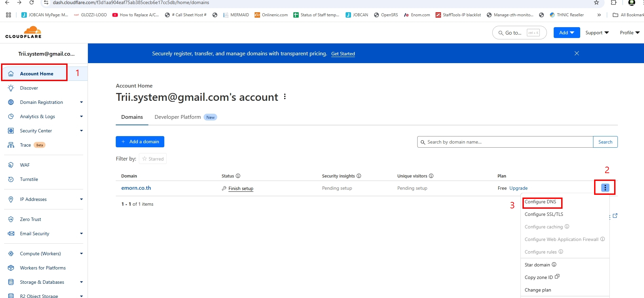Image resolution: width=644 pixels, height=298 pixels.
Task: Follow the Get Started link
Action: [x=343, y=54]
